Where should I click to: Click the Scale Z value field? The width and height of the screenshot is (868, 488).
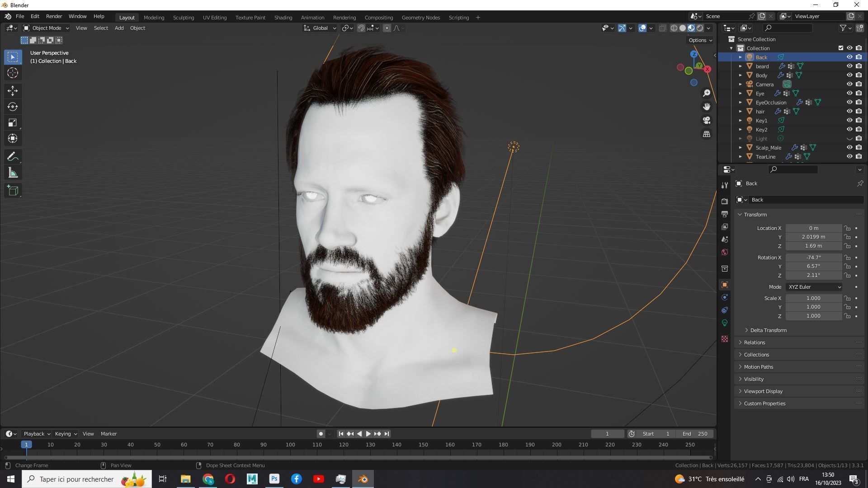click(814, 316)
